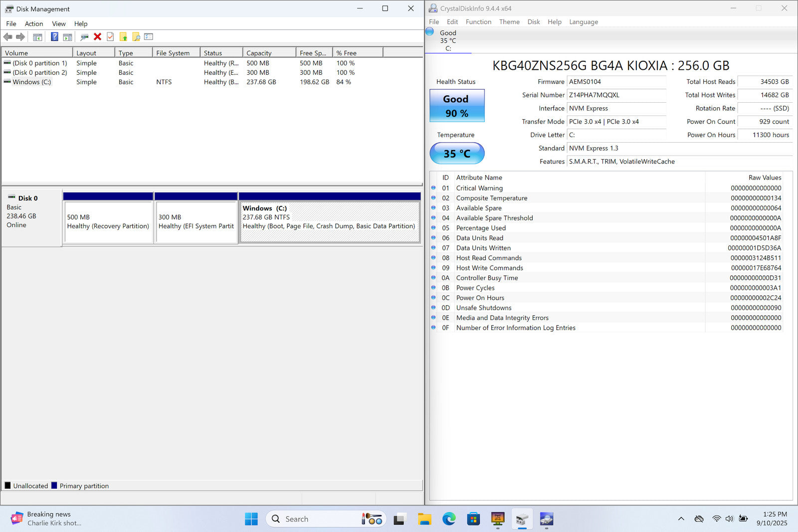Open Task View from taskbar
Viewport: 798px width, 532px height.
(399, 519)
